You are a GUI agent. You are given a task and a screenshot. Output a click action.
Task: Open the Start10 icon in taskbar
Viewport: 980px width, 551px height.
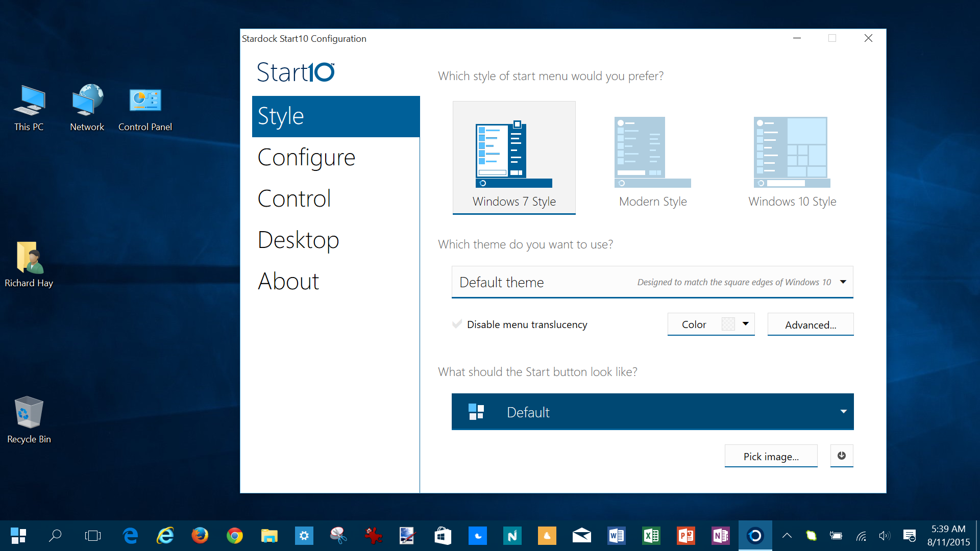point(755,536)
